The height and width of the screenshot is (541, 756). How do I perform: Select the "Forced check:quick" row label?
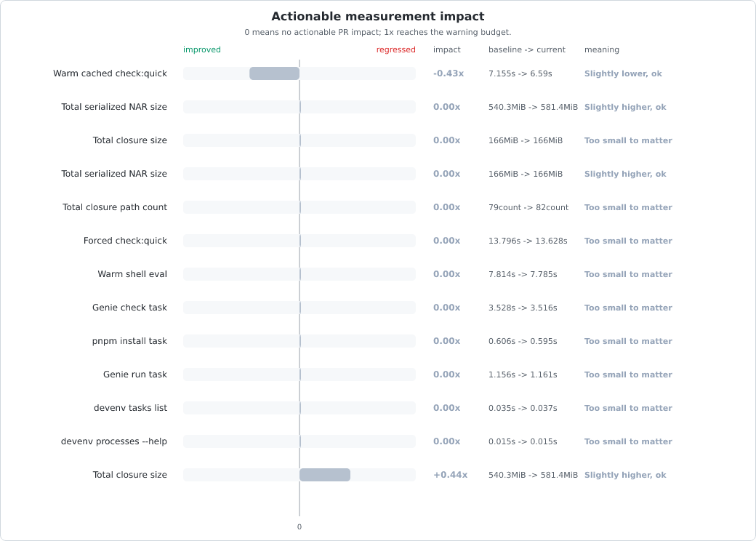click(x=125, y=241)
